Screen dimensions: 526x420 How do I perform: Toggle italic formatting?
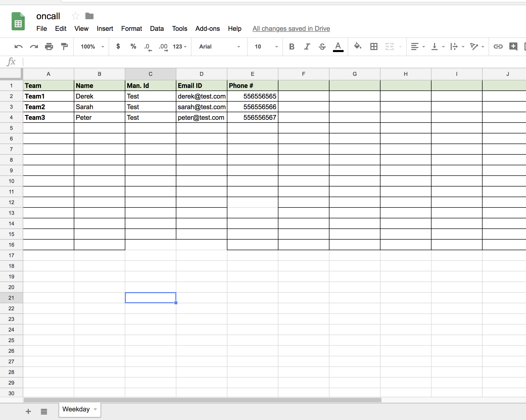[x=307, y=47]
